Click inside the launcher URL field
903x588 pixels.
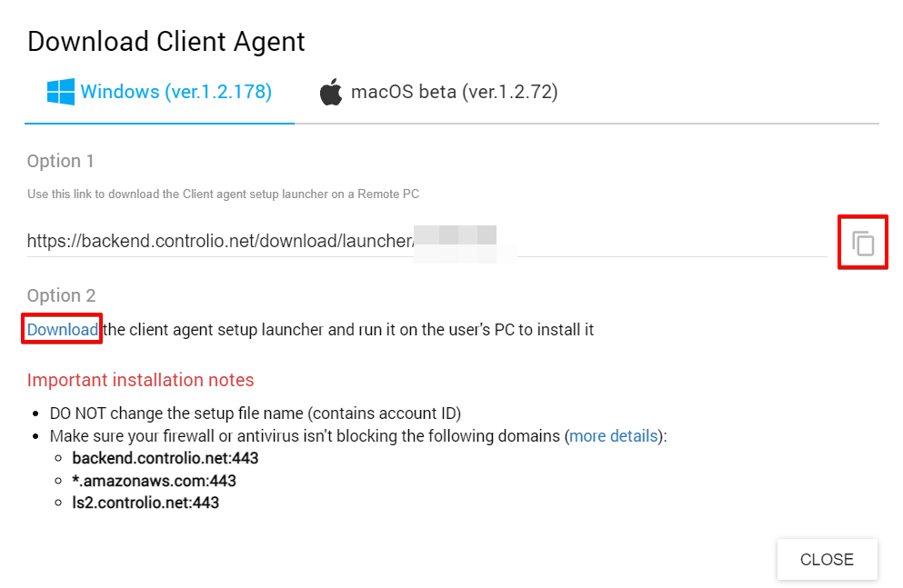[273, 241]
